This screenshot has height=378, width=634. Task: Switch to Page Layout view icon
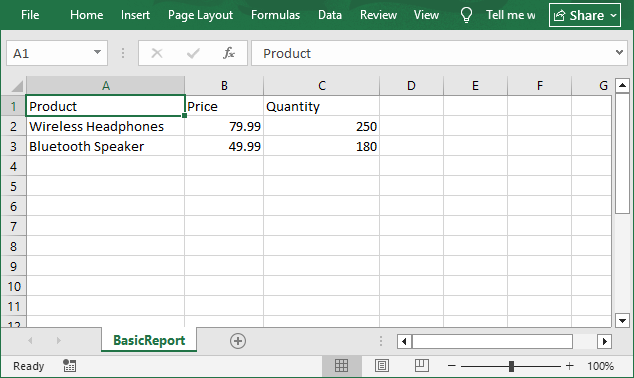coord(381,365)
